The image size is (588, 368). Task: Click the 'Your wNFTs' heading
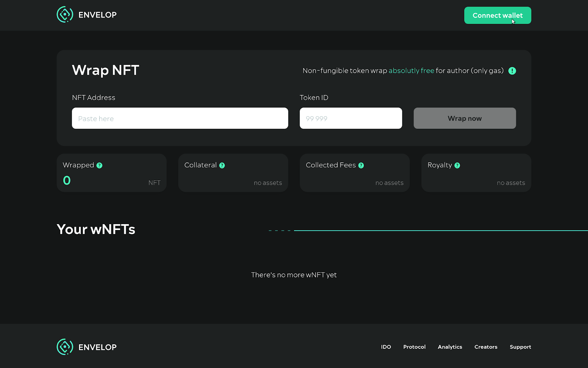[96, 229]
